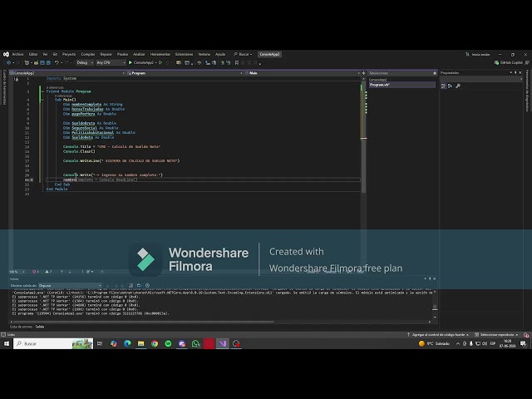532x399 pixels.
Task: Click the Save All toolbar icon
Action: coord(48,63)
